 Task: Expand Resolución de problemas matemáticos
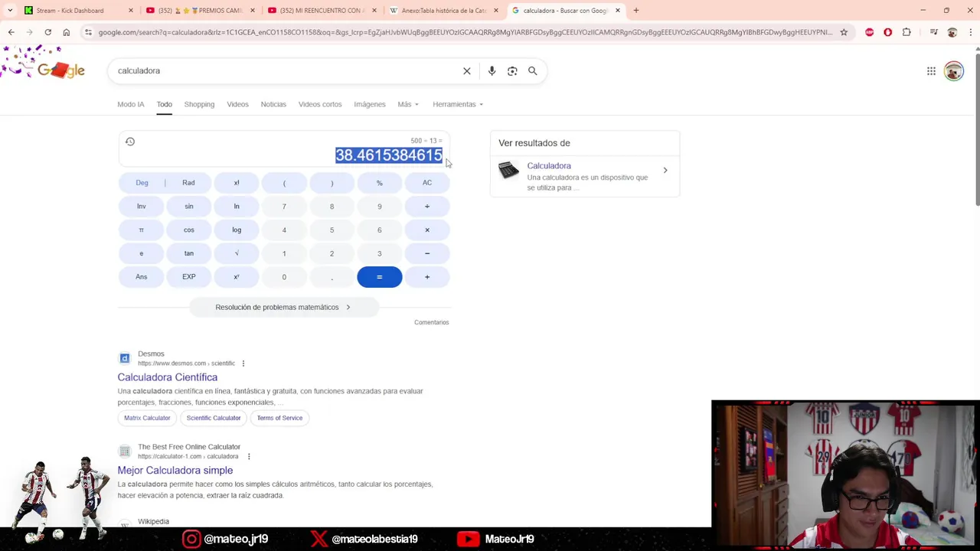pos(283,307)
